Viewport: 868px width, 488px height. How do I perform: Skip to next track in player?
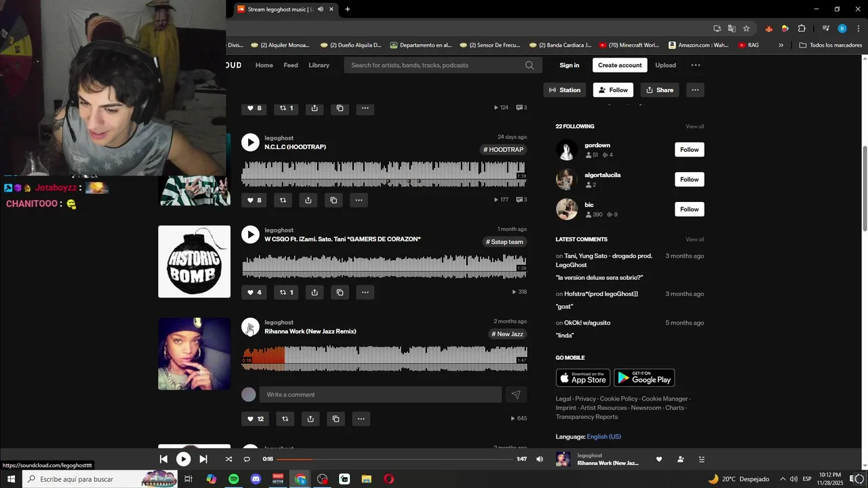[203, 459]
